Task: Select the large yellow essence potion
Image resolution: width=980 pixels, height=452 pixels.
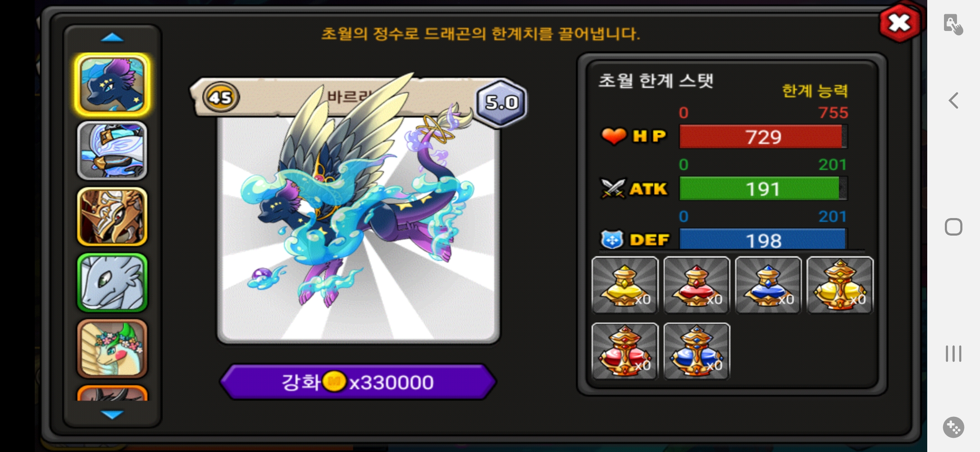Action: click(x=840, y=285)
